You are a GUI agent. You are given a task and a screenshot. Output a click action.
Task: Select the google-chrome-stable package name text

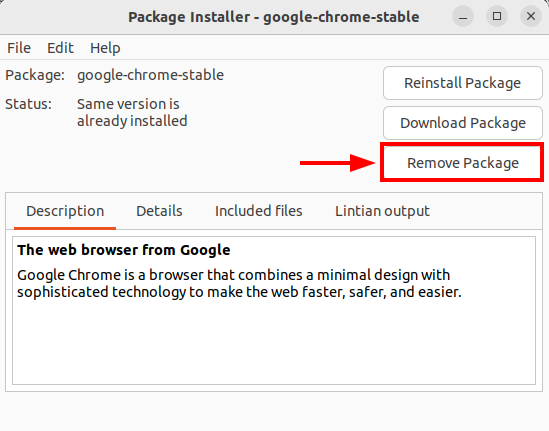pyautogui.click(x=150, y=75)
